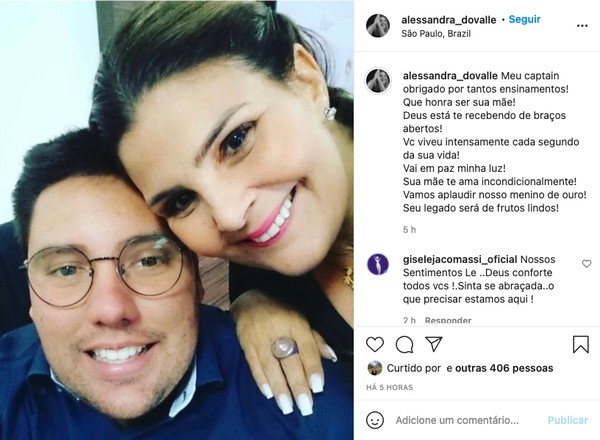Click the Publicar button
The image size is (600, 440).
coord(567,420)
